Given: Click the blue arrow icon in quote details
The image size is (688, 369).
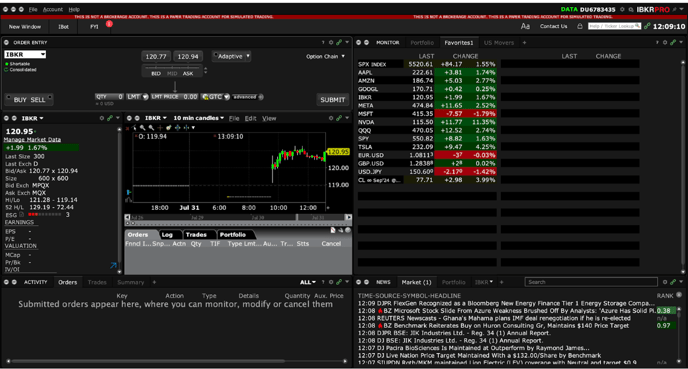Looking at the screenshot, I should coord(113,265).
